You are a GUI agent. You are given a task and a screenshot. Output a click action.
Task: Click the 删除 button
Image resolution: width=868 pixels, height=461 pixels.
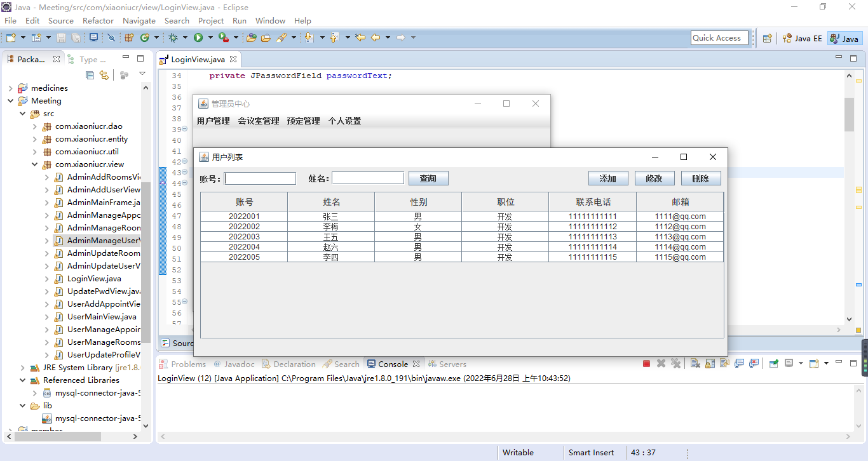701,178
